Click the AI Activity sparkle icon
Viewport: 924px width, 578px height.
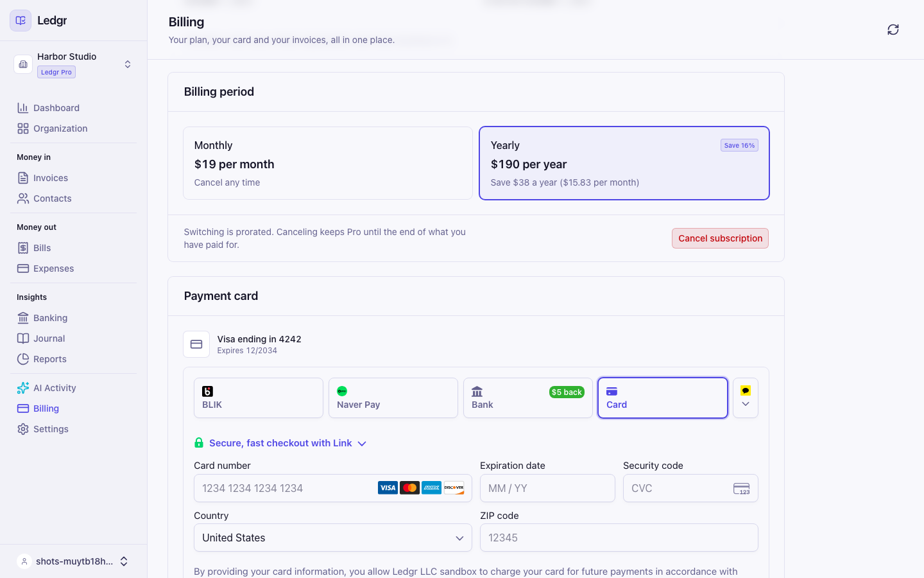pos(23,388)
